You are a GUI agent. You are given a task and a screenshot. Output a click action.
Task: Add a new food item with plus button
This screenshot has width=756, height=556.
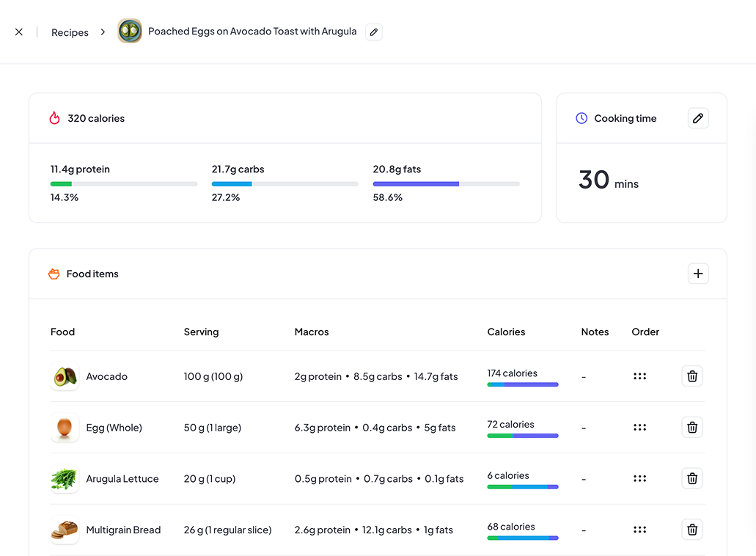coord(698,274)
